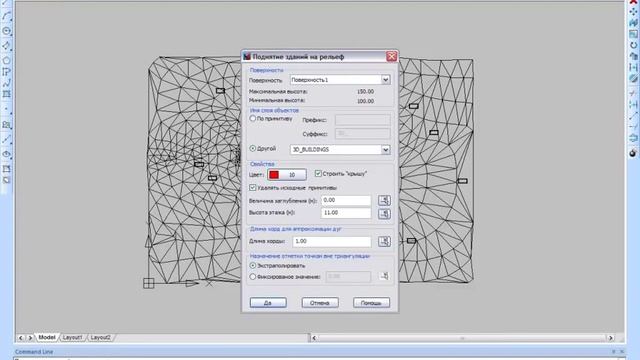
Task: Click the Rotate circular-arrow tool in right toolbar
Action: 633,45
